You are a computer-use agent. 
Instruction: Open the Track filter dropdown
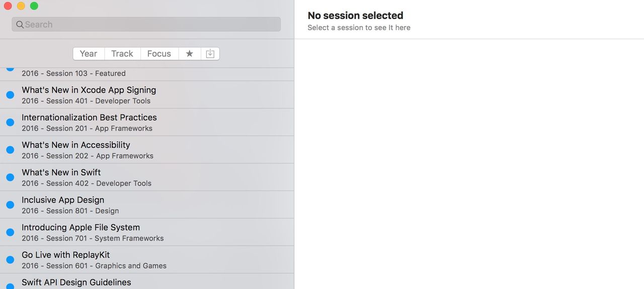click(x=122, y=54)
